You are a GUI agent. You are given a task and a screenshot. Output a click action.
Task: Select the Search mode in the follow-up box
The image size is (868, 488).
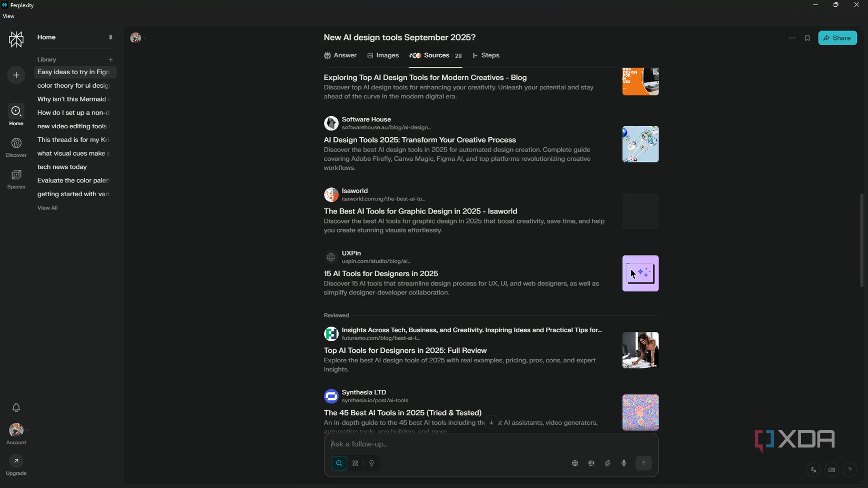[339, 463]
